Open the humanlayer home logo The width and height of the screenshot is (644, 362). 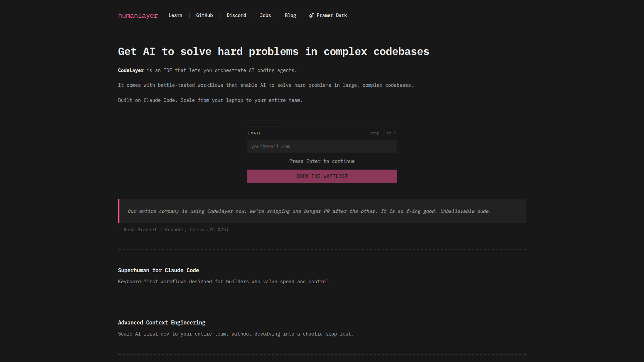click(x=138, y=15)
